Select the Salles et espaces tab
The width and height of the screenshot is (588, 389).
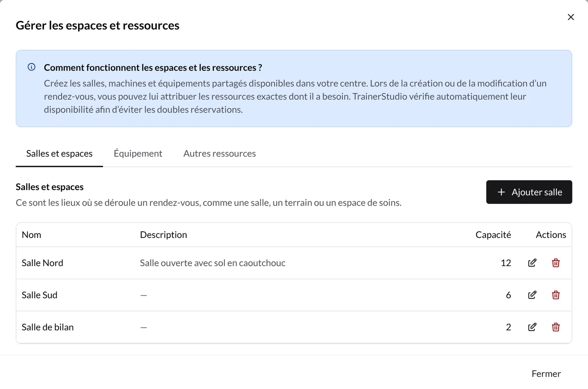coord(59,154)
